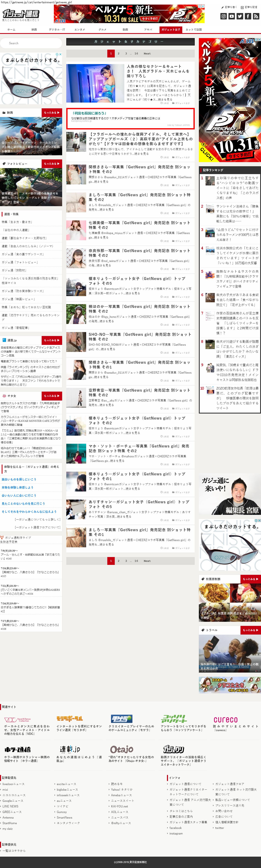Click もっとみる beside the 映画 sidebar heading
Screen dimensions: 261x868
(52, 112)
